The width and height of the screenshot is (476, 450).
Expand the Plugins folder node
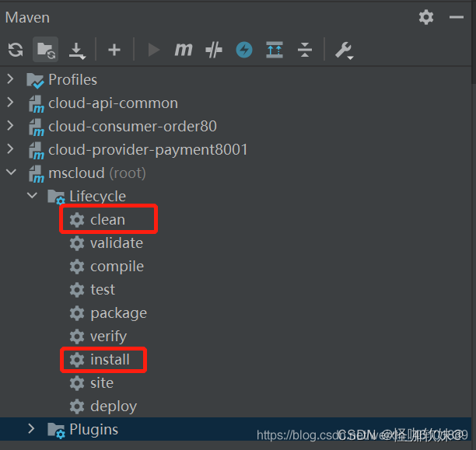[31, 429]
